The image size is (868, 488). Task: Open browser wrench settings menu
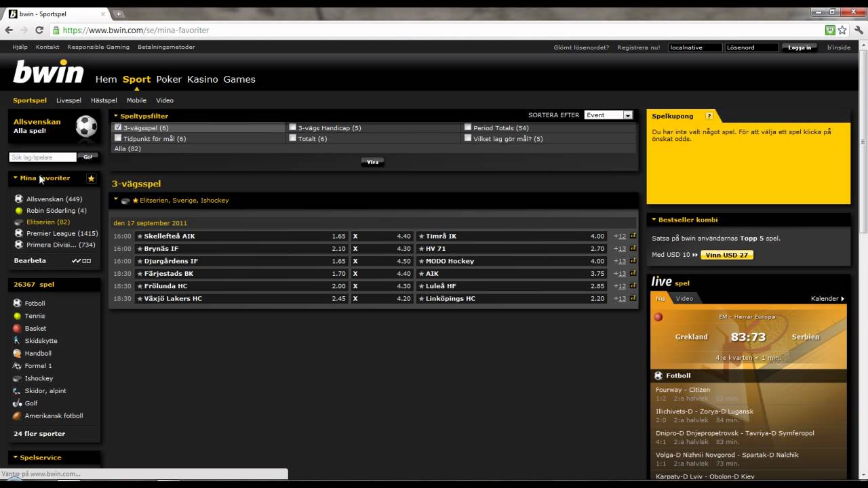(x=859, y=30)
